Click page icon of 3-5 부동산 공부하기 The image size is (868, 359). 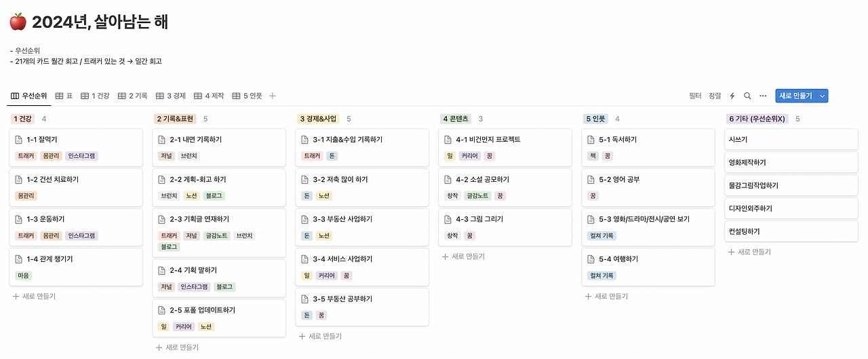304,299
